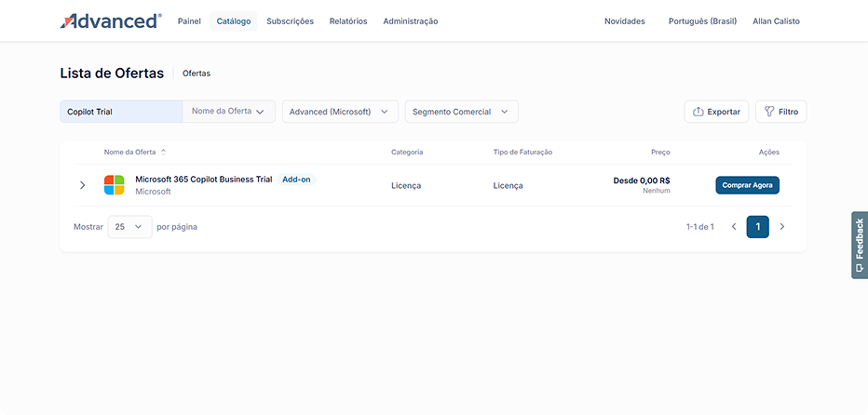Go to previous page arrow
This screenshot has width=868, height=415.
point(734,227)
